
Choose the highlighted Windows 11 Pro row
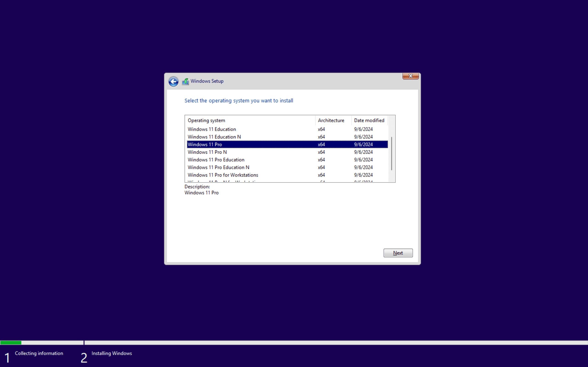click(x=205, y=145)
